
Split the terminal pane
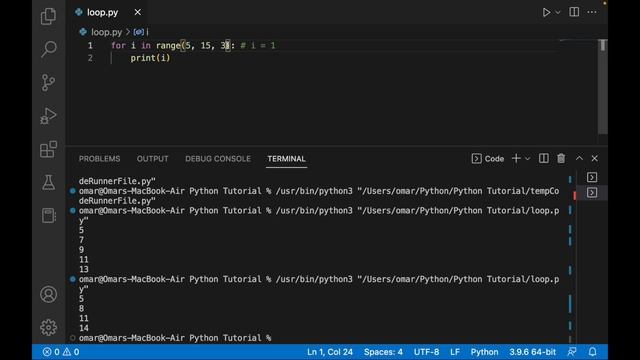tap(543, 158)
